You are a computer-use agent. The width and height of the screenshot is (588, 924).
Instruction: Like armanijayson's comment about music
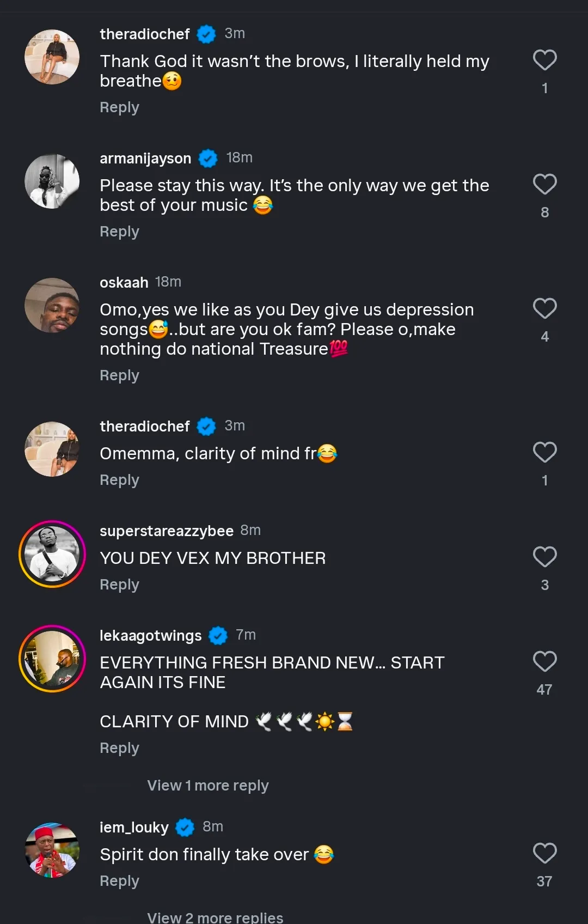(544, 184)
